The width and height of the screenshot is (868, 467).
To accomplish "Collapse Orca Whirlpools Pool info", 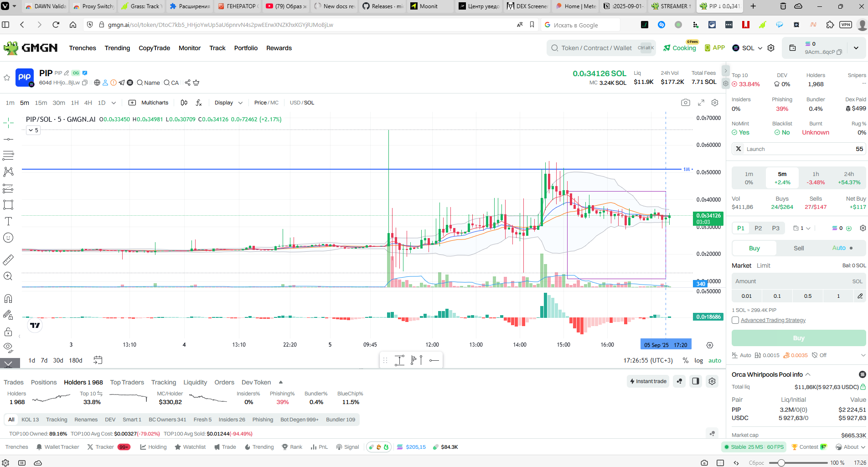I will 808,374.
